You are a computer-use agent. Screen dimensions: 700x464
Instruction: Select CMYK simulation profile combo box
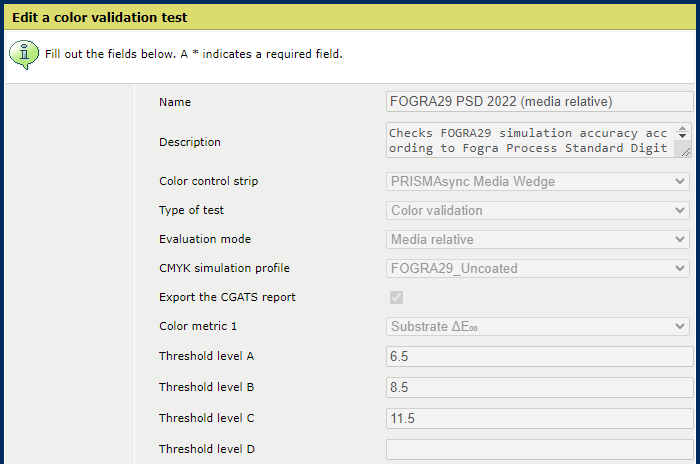pyautogui.click(x=538, y=269)
